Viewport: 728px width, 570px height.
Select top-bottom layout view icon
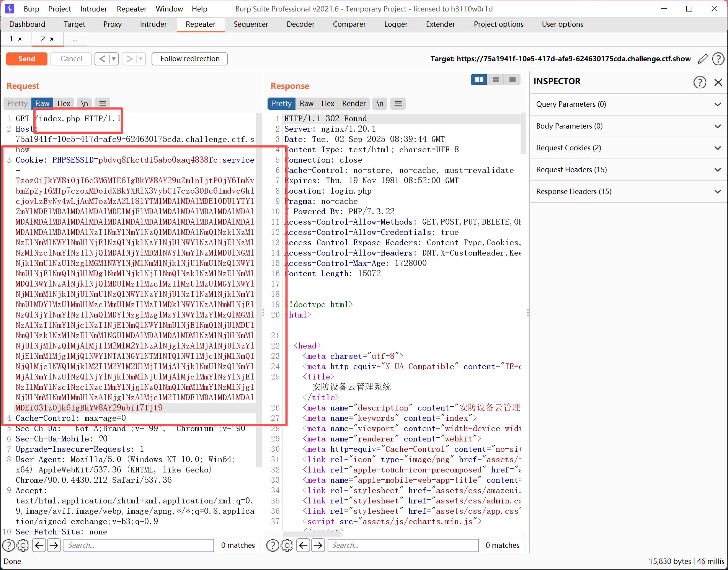point(496,80)
